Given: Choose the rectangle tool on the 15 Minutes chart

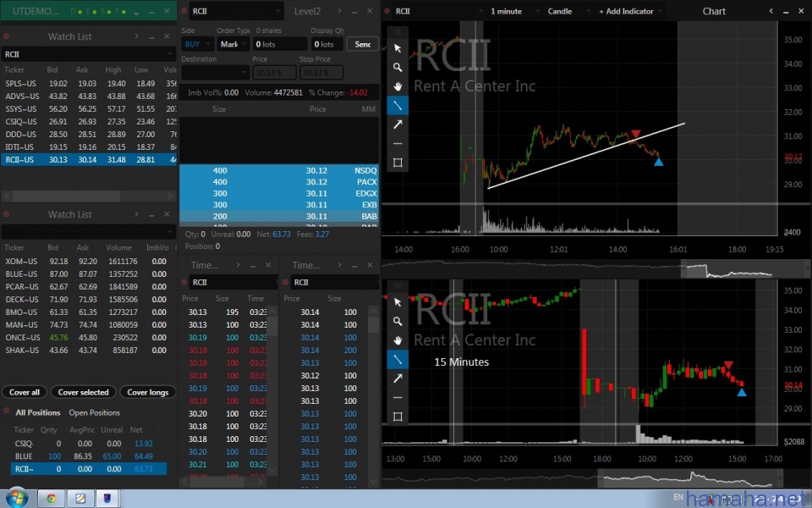Looking at the screenshot, I should [x=398, y=417].
